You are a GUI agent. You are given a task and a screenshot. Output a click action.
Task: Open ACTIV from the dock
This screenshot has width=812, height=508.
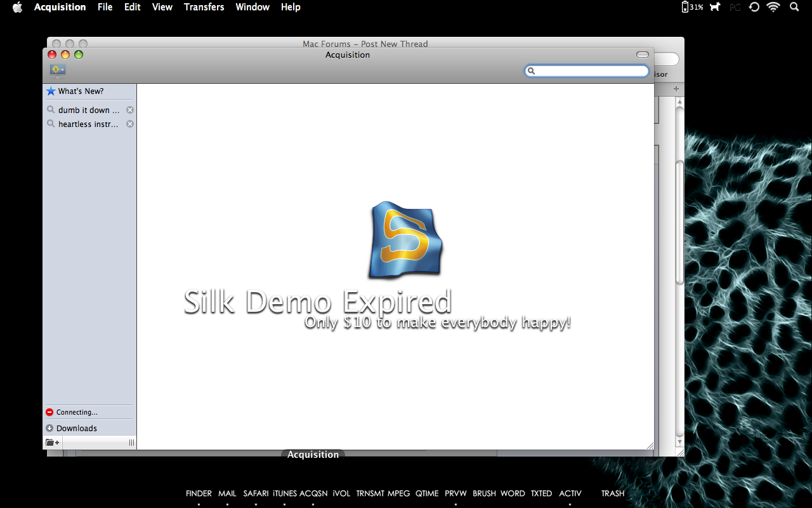(x=570, y=493)
